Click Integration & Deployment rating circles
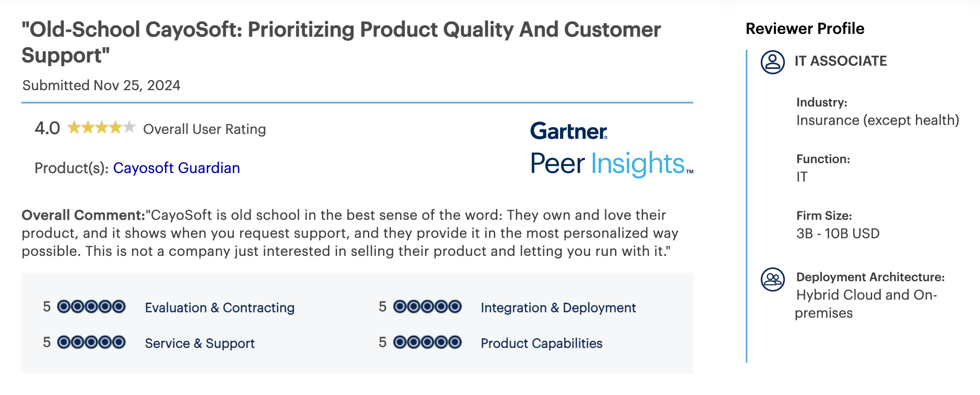This screenshot has height=395, width=980. [x=427, y=307]
